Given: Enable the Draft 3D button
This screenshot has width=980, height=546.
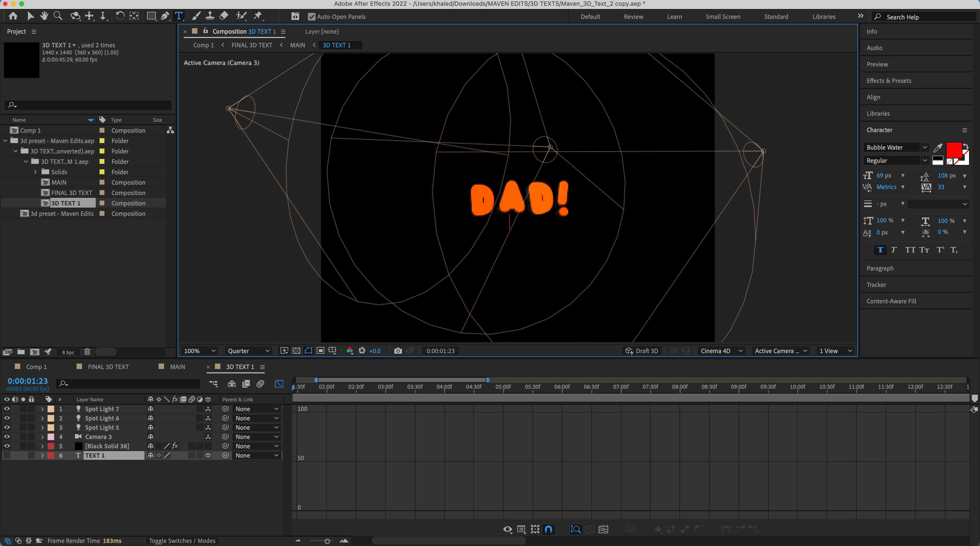Looking at the screenshot, I should [642, 351].
